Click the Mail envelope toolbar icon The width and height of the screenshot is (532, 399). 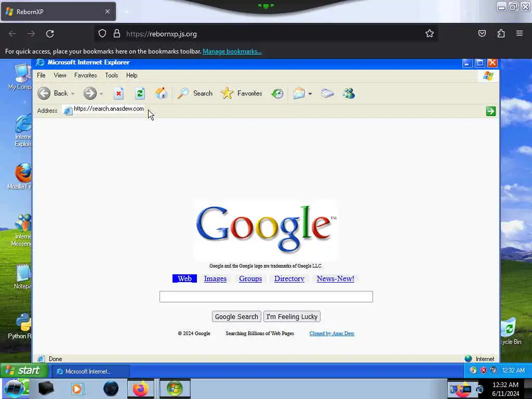pos(299,94)
